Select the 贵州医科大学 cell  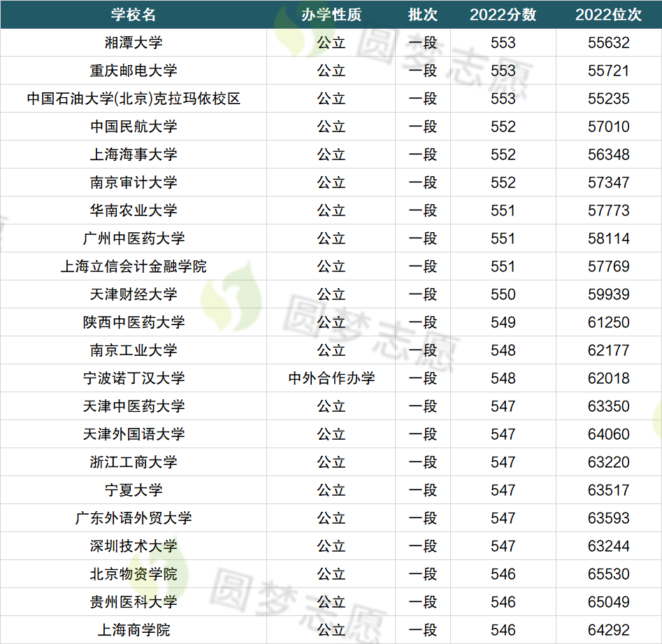coord(134,602)
